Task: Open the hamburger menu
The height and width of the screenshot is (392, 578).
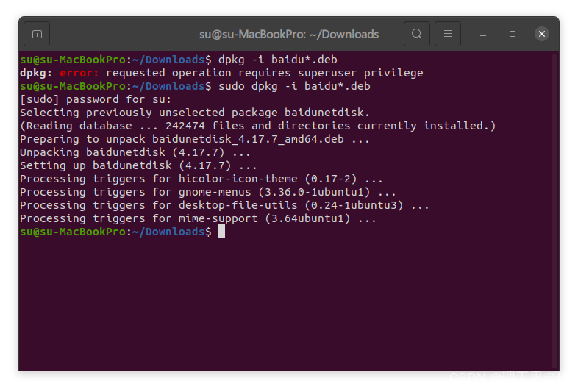Action: (x=448, y=34)
